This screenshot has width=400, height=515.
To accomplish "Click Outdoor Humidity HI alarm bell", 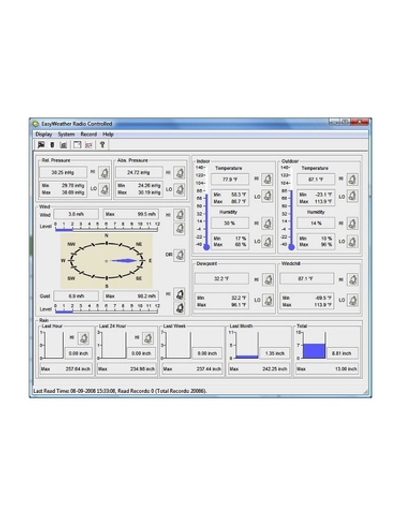I will point(352,223).
